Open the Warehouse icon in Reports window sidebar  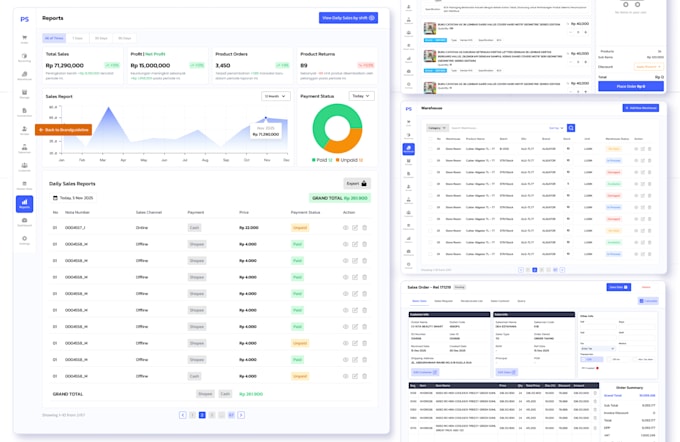24,74
